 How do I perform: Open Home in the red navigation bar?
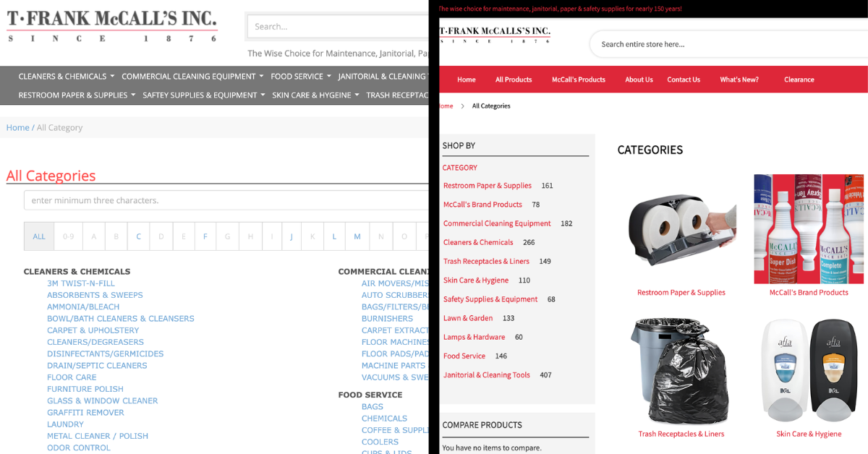coord(467,80)
